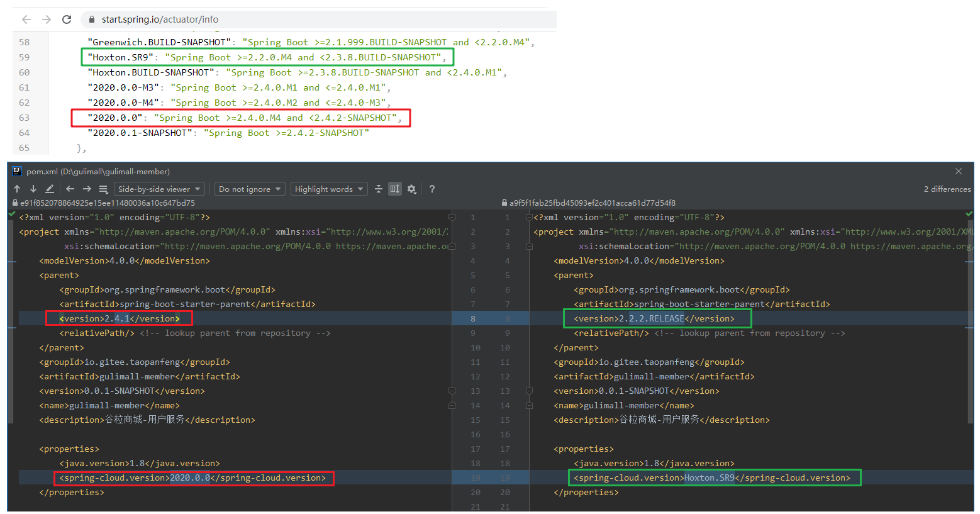Click left pane java.version 1.8 line

[140, 463]
